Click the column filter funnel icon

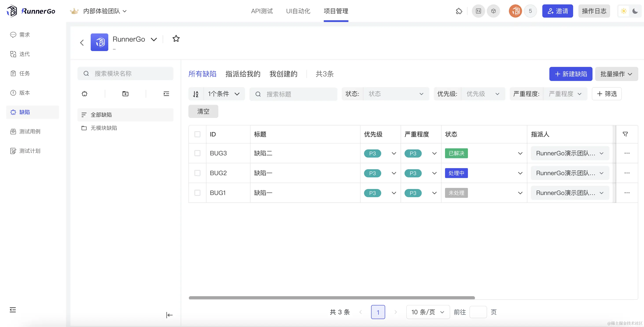[x=625, y=134]
